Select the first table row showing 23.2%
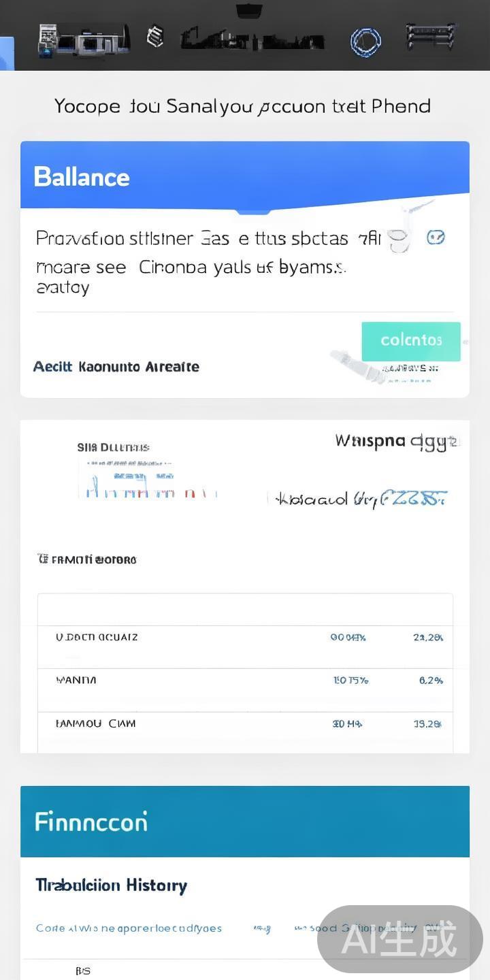490x980 pixels. [245, 638]
